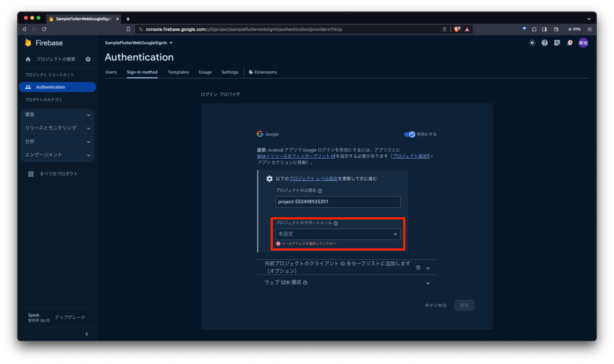Click the share icon in the address bar
Image resolution: width=614 pixels, height=364 pixels.
point(444,29)
